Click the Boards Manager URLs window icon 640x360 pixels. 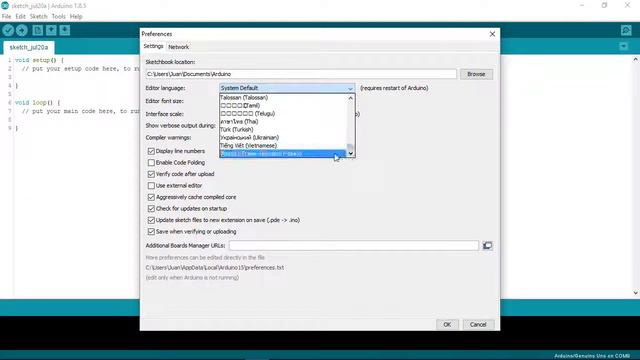coord(487,245)
